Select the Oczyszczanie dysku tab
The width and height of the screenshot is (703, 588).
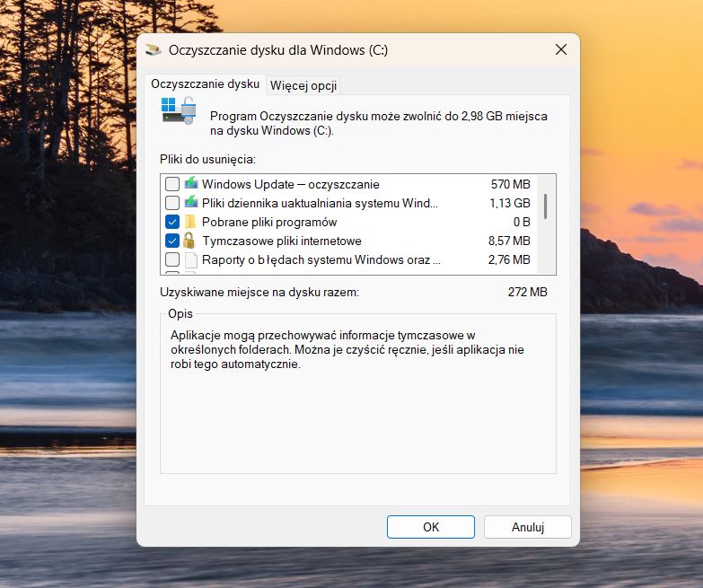206,84
